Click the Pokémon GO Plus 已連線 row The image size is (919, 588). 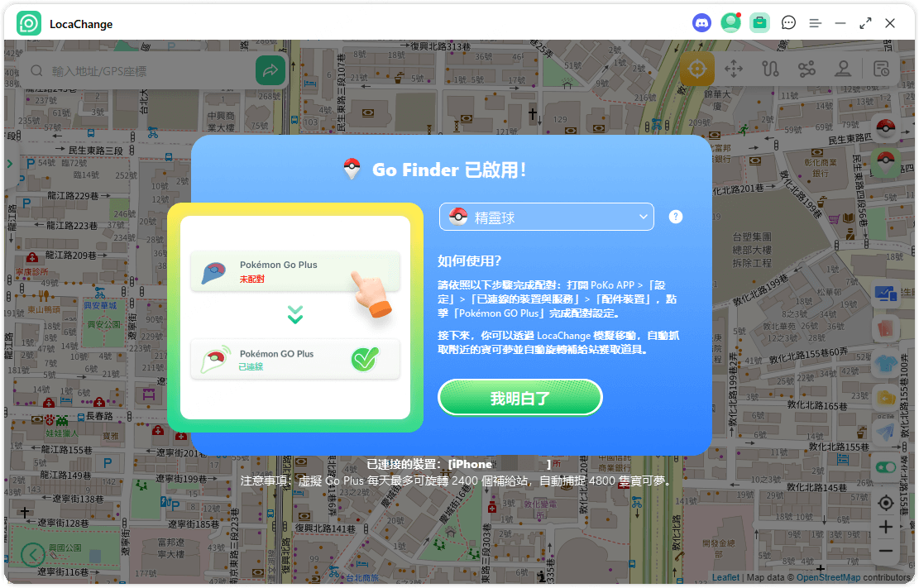294,360
